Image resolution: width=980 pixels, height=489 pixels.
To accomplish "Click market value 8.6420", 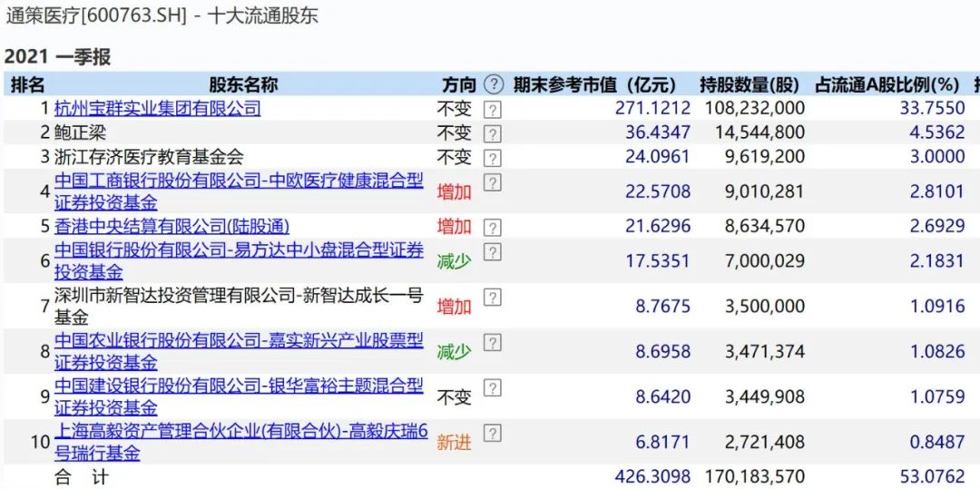I will click(x=663, y=396).
